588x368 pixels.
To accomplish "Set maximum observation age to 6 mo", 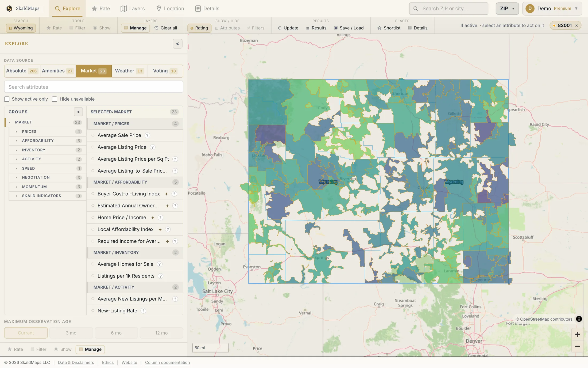I will 116,333.
